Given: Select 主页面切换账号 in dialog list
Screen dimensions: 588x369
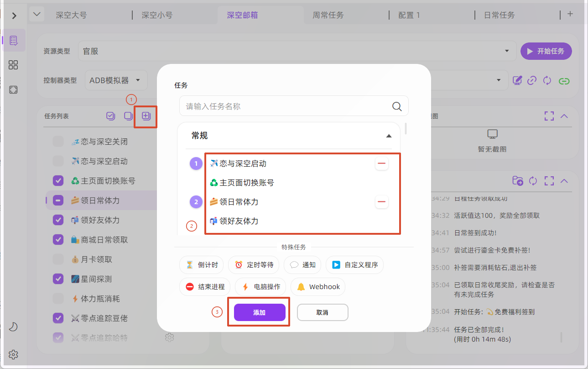Looking at the screenshot, I should click(242, 183).
